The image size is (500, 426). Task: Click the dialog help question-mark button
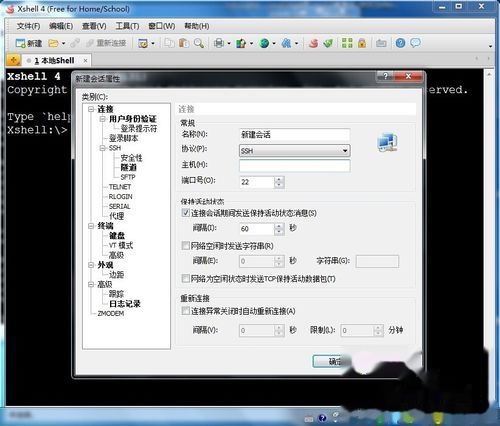point(386,76)
